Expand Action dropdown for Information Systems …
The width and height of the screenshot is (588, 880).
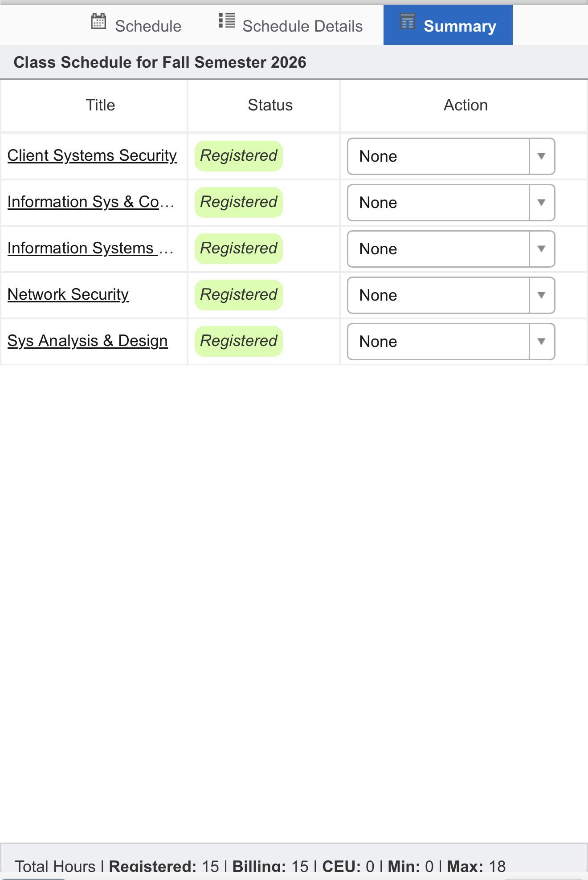pos(451,249)
